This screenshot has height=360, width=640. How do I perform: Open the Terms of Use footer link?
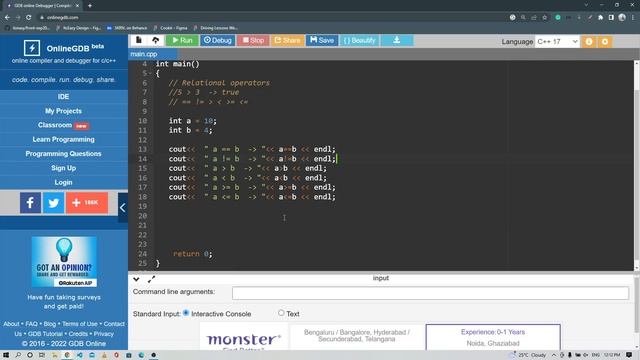click(80, 324)
